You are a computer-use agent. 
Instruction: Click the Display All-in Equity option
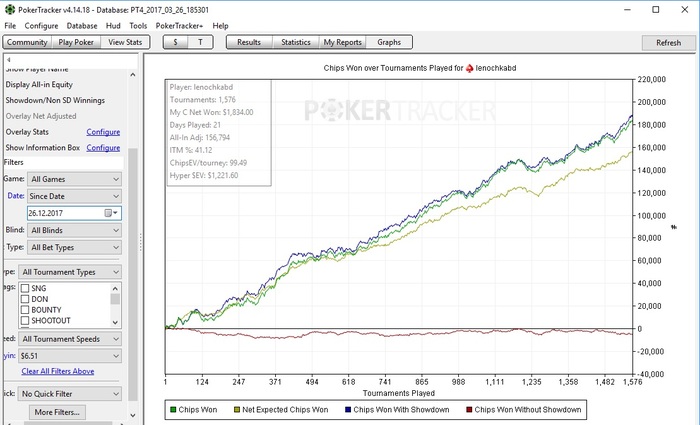point(39,84)
